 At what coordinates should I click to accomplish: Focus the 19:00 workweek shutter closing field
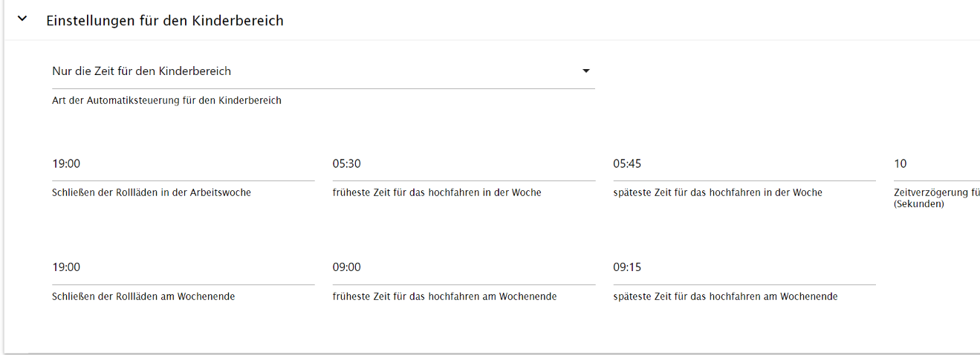point(184,164)
